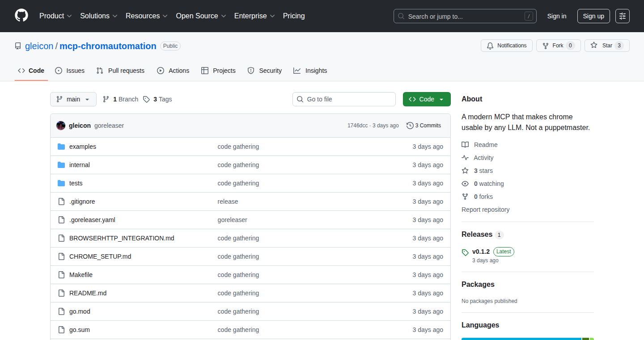Open the Resources dropdown
This screenshot has height=340, width=644.
tap(147, 16)
